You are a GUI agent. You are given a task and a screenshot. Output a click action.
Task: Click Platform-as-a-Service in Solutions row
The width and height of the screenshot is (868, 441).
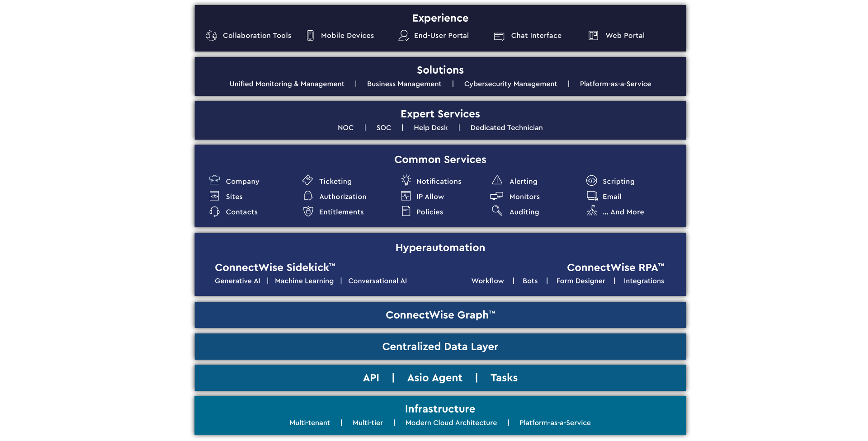(615, 84)
